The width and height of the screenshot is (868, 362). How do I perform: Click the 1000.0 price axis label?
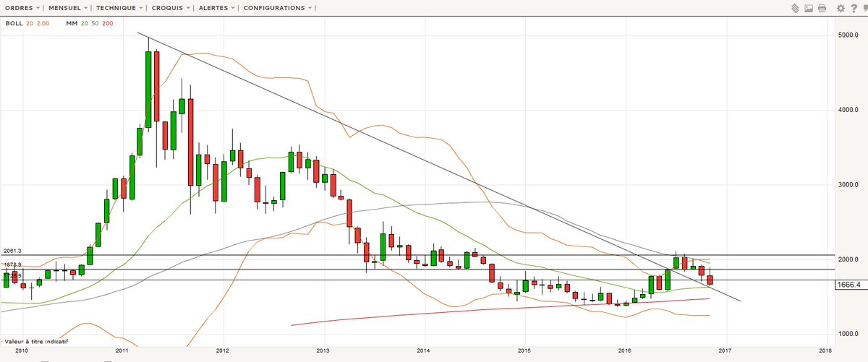coord(848,335)
